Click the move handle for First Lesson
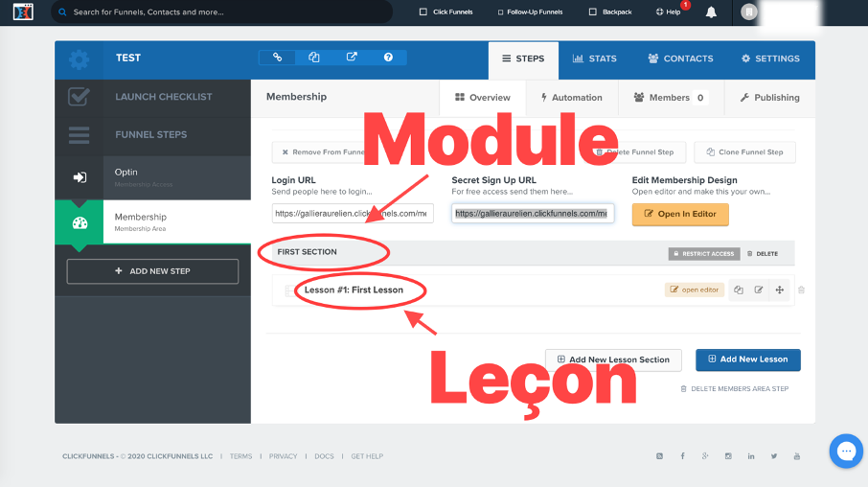The image size is (868, 487). pos(780,290)
